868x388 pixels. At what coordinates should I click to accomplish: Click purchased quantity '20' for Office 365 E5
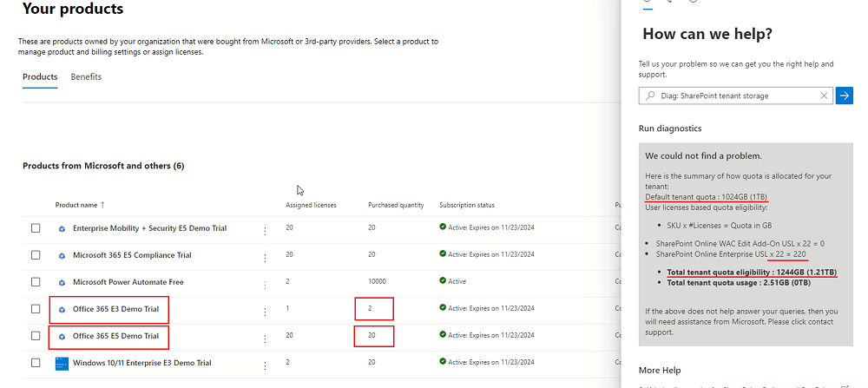(372, 335)
